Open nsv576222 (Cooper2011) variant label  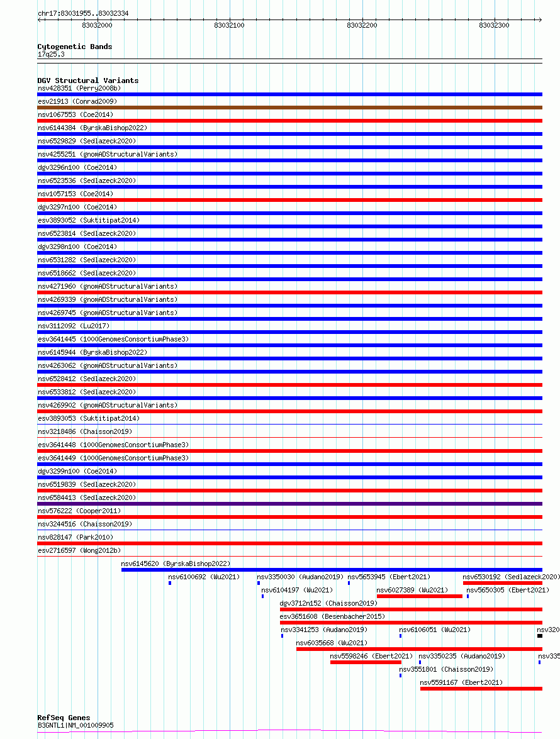point(79,511)
